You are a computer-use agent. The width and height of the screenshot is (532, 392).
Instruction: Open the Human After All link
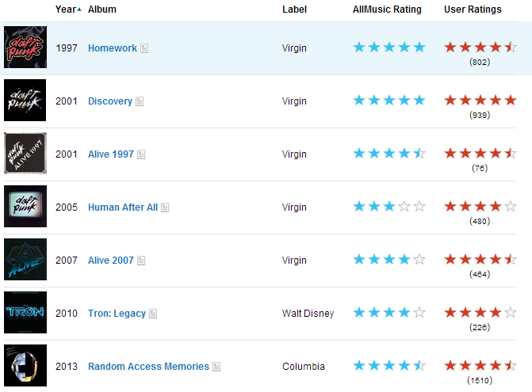click(123, 207)
